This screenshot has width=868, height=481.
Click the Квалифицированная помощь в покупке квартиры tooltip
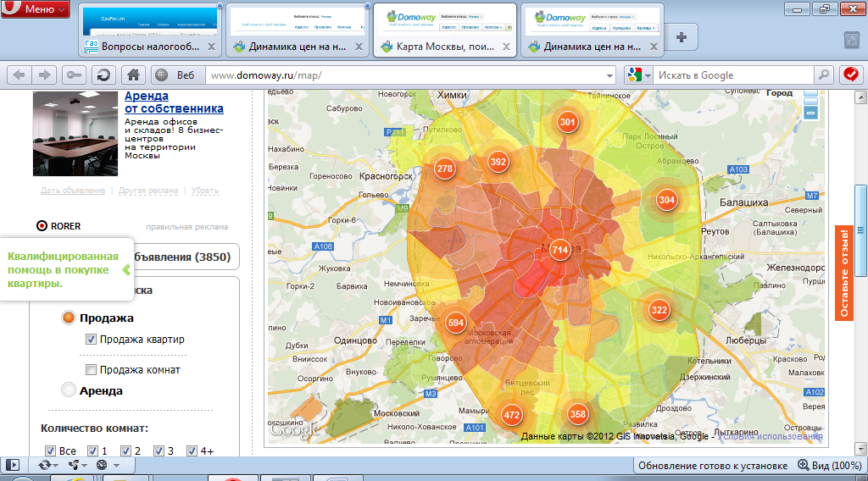[x=66, y=270]
